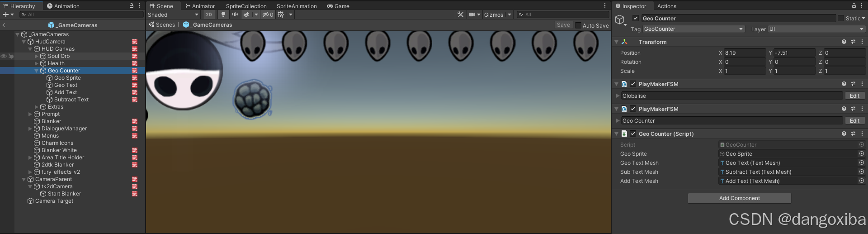Toggle scene lighting bulb icon

(223, 14)
